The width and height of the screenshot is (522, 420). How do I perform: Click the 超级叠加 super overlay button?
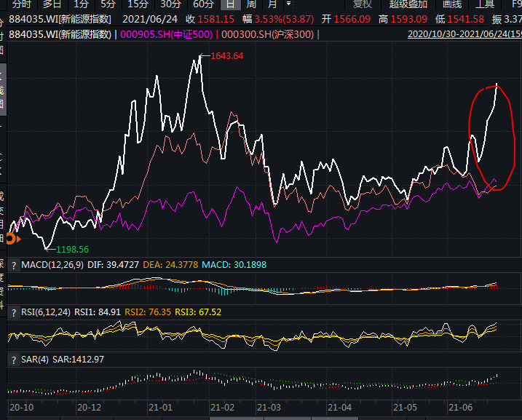click(408, 4)
